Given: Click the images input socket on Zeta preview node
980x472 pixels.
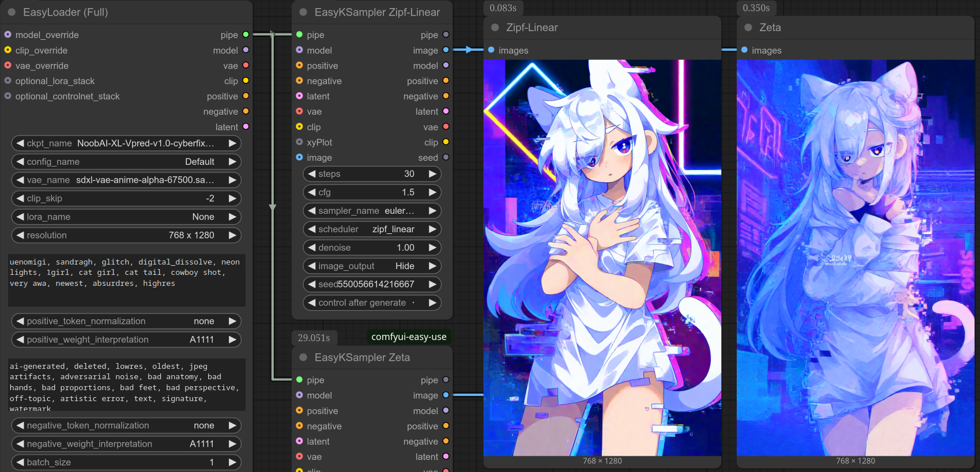Looking at the screenshot, I should click(x=744, y=50).
